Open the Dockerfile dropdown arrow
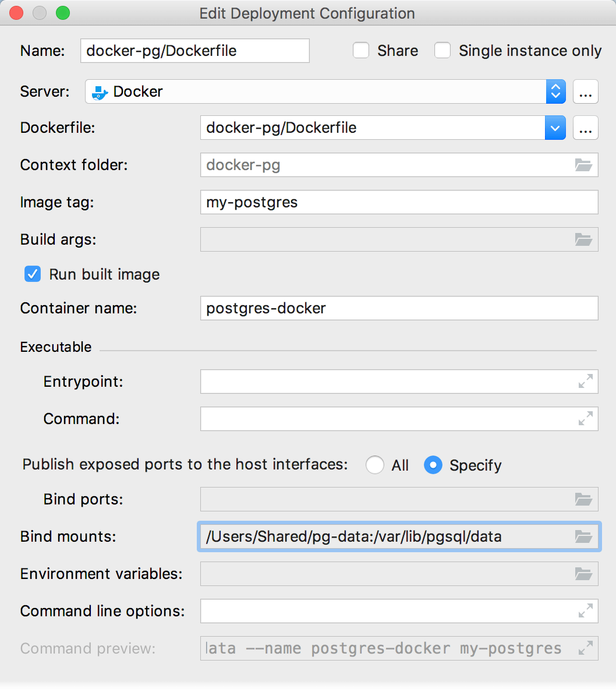Viewport: 616px width, 692px height. click(555, 128)
